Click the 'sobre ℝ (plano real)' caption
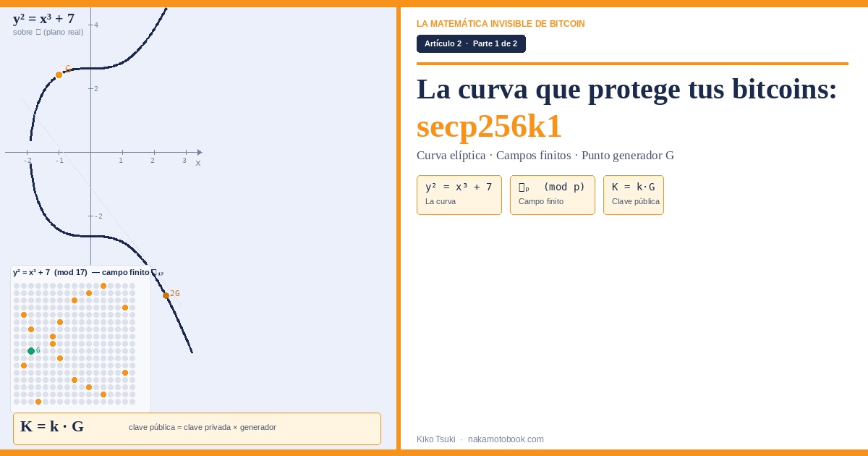Viewport: 868px width, 456px height. [48, 32]
